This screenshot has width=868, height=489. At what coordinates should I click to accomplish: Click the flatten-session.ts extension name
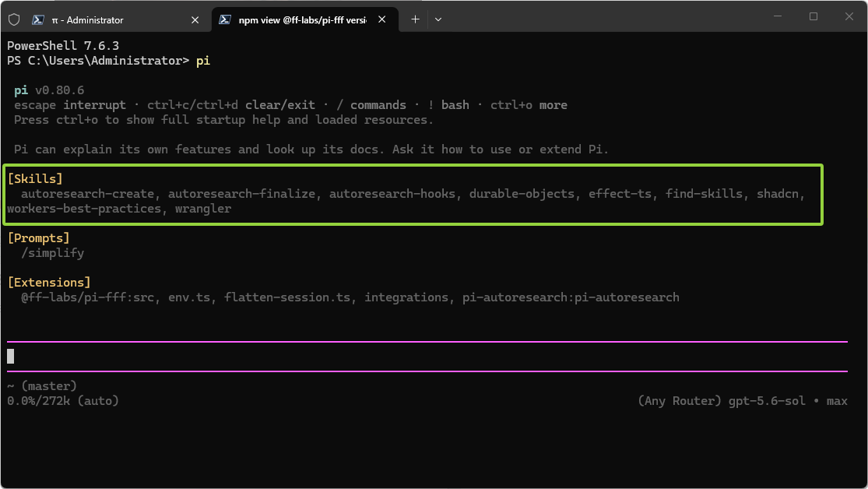[287, 297]
